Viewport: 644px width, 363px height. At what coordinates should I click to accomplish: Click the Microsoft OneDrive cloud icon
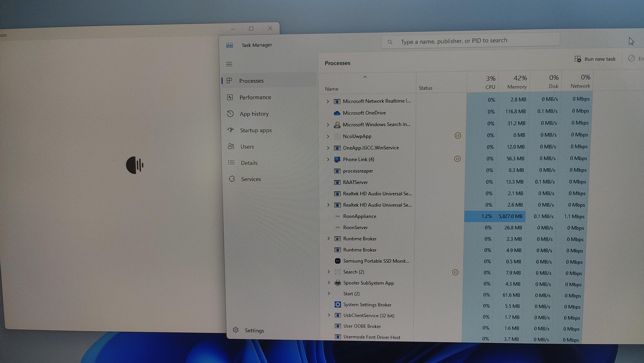337,113
